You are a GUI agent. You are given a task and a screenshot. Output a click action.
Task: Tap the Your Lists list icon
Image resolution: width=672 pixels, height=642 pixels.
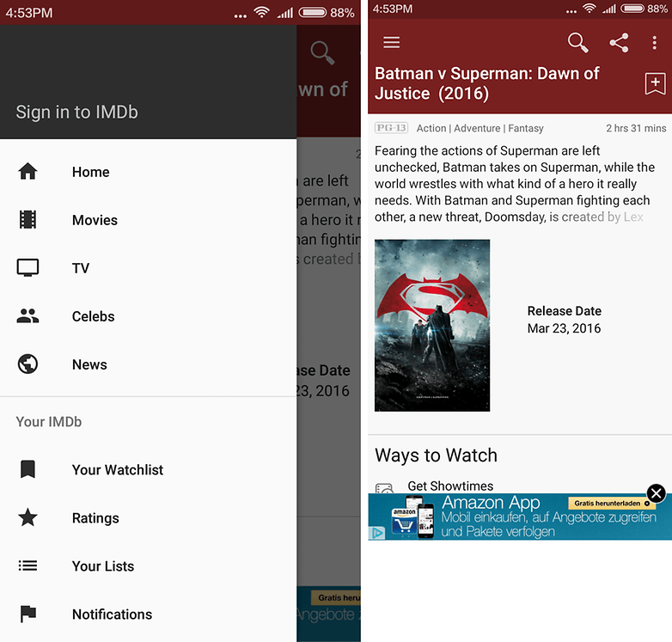pyautogui.click(x=27, y=566)
